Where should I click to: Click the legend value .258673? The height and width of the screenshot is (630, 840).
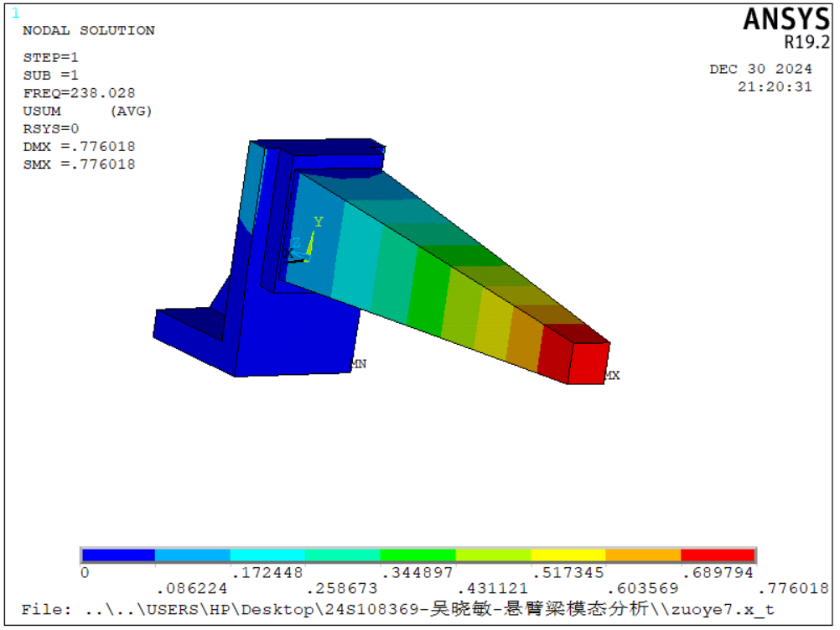coord(342,589)
